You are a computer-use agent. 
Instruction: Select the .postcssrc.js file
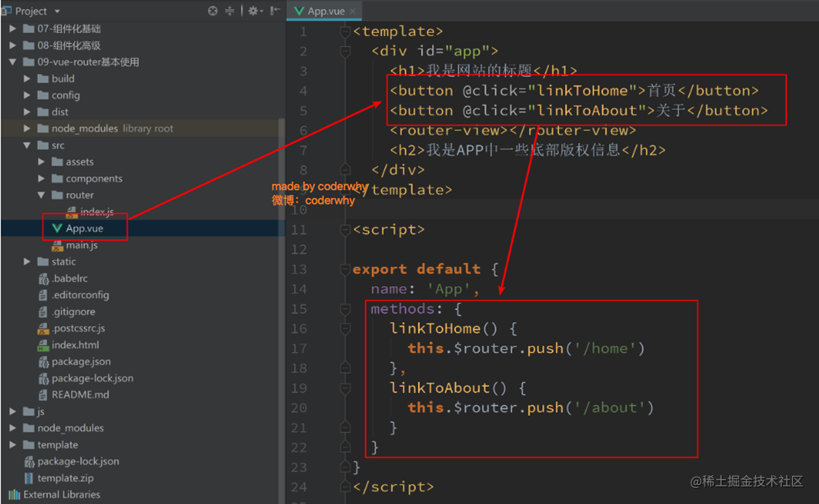tap(78, 328)
